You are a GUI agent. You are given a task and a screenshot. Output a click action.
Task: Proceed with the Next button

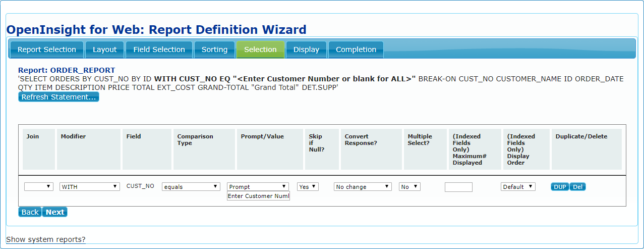point(55,212)
